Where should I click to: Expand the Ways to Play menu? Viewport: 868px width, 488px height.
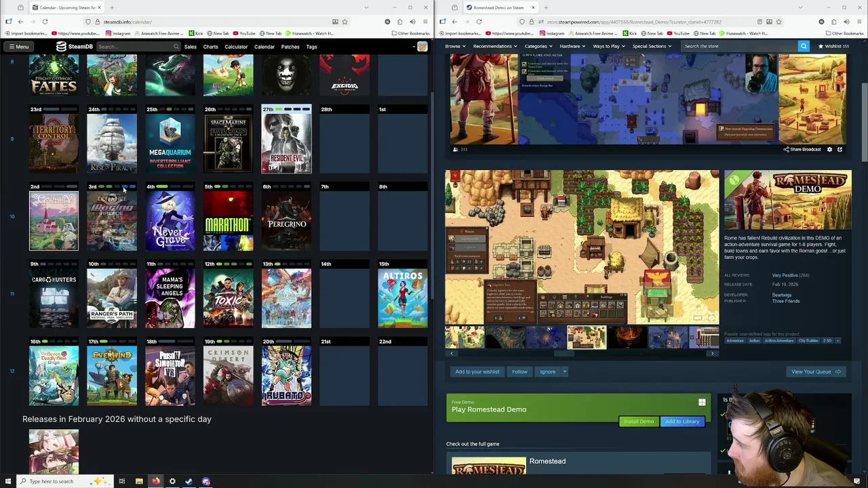[609, 46]
